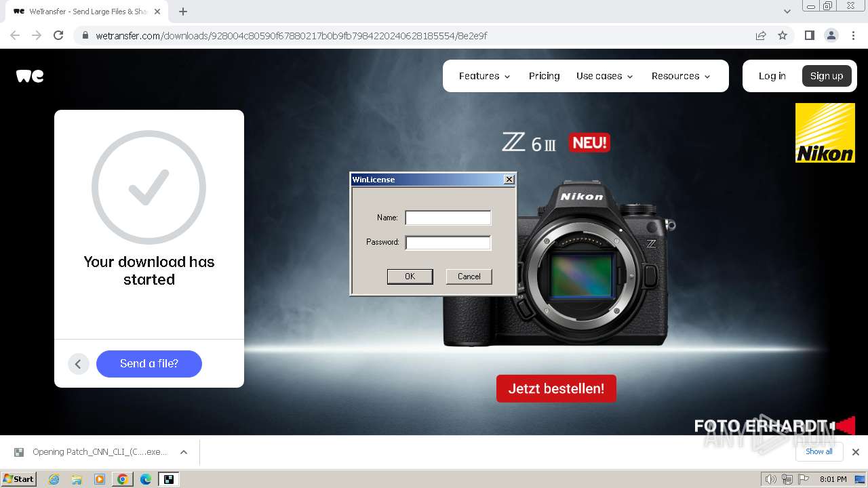The image size is (868, 488).
Task: Go back in browser history
Action: (x=15, y=35)
